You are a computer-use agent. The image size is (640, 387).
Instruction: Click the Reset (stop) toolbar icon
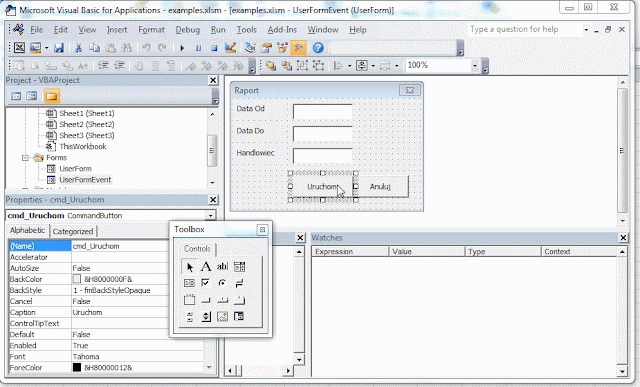click(214, 48)
